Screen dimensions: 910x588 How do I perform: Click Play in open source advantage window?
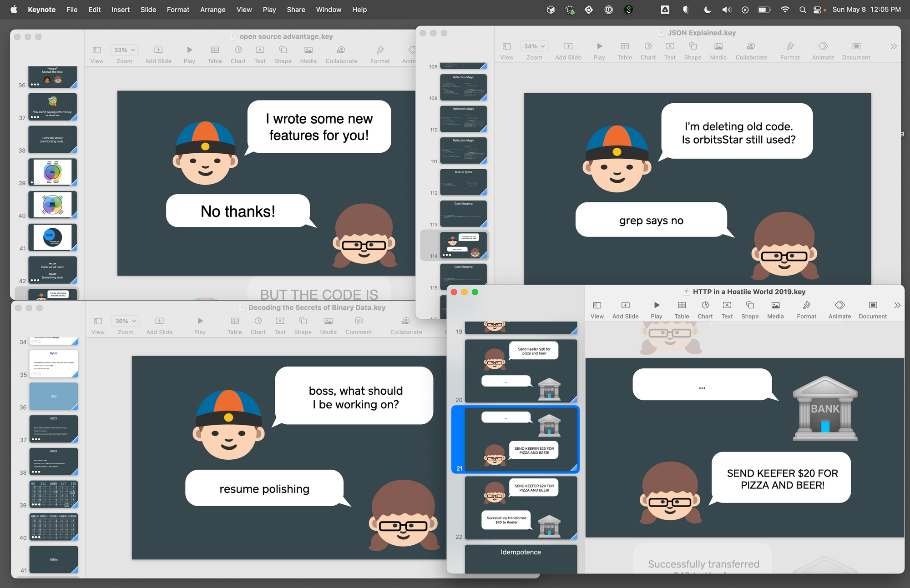189,55
